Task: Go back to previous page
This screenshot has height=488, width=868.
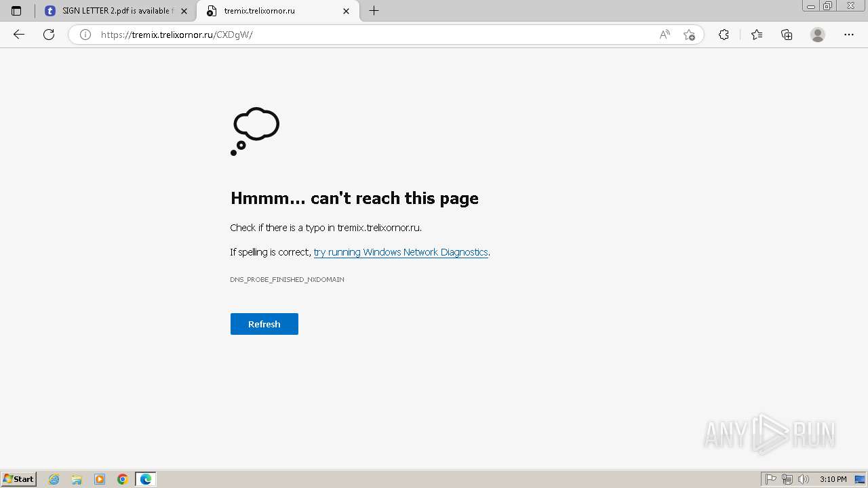Action: (19, 35)
